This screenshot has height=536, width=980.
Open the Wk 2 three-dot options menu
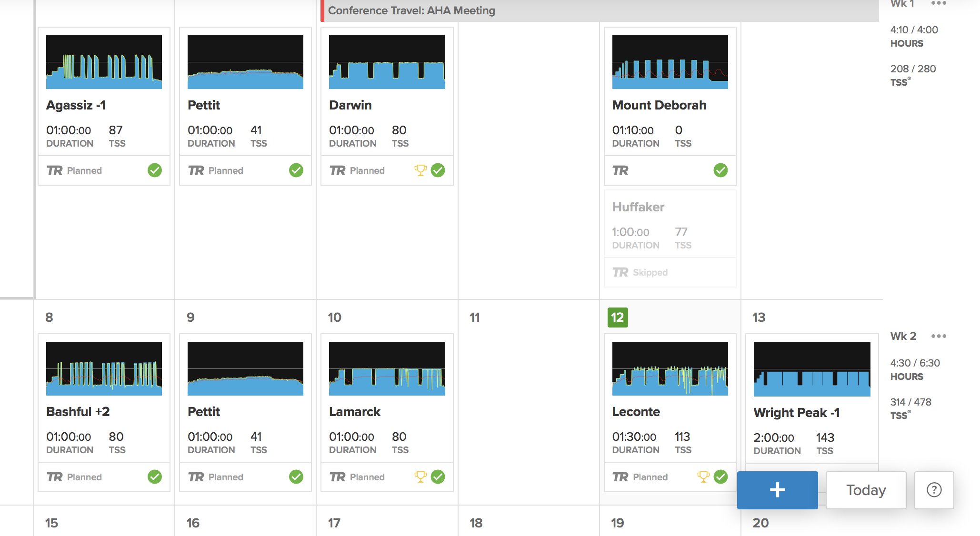(939, 336)
